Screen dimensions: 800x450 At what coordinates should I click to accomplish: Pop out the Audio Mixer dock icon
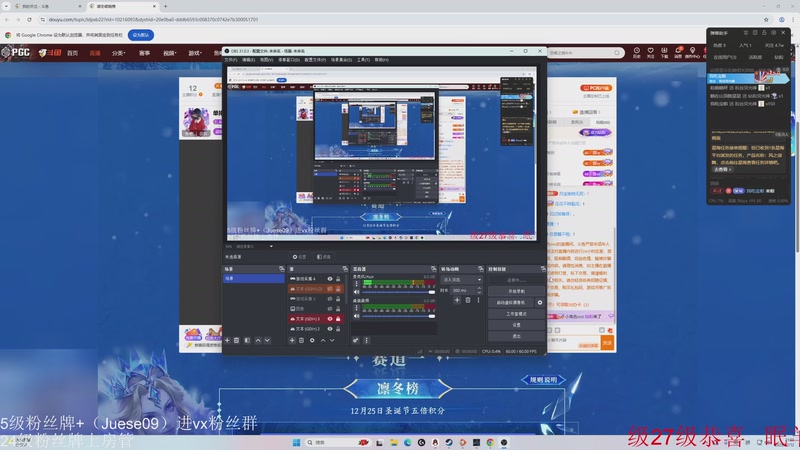point(434,269)
